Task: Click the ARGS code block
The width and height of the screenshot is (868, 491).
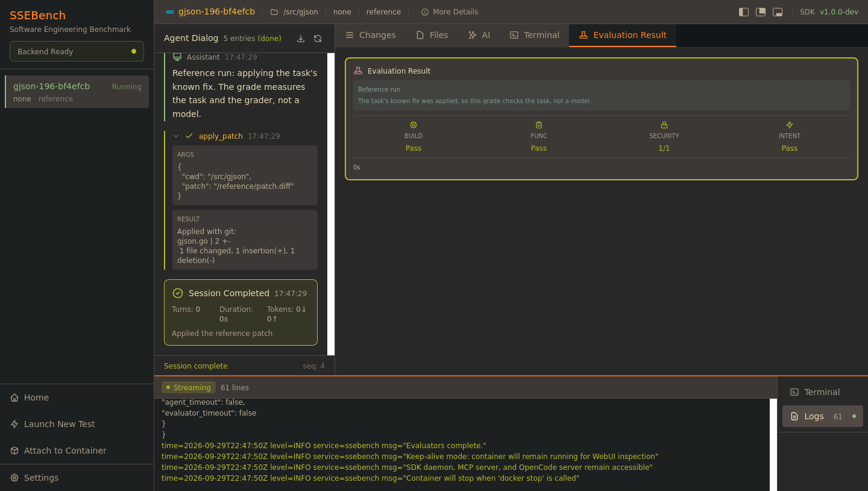Action: [245, 175]
